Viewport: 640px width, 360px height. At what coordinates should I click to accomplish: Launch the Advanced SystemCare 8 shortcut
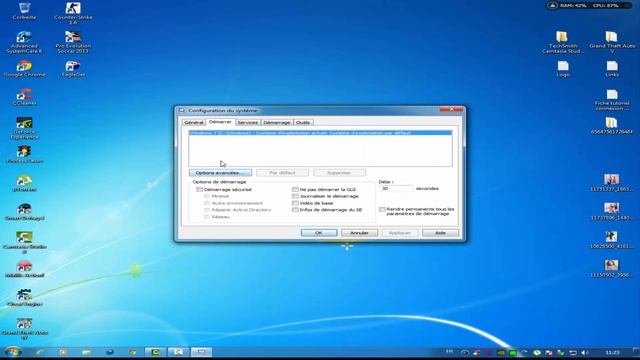[x=24, y=42]
